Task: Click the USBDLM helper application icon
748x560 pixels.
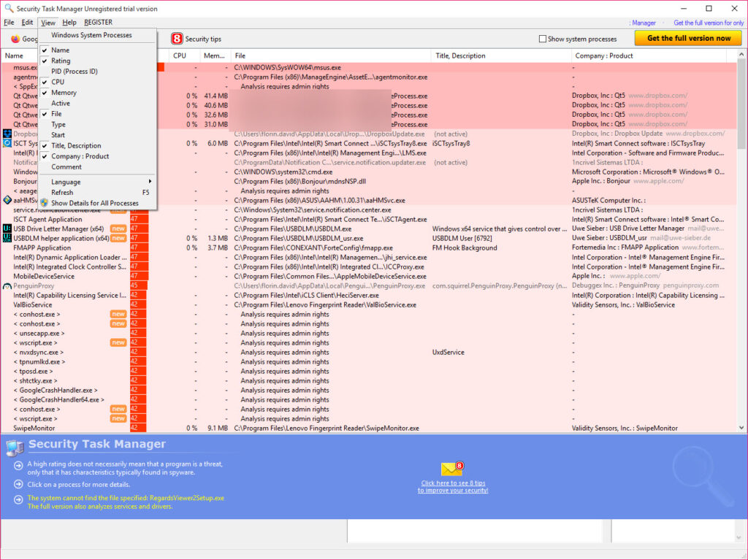Action: click(7, 237)
